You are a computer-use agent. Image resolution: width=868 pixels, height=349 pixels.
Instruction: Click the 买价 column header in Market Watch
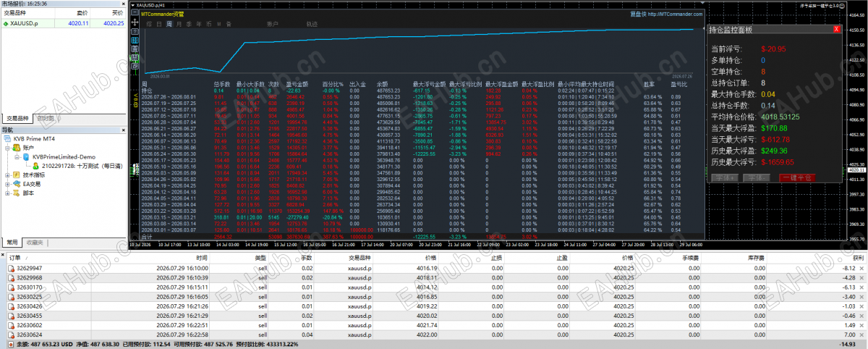point(118,14)
